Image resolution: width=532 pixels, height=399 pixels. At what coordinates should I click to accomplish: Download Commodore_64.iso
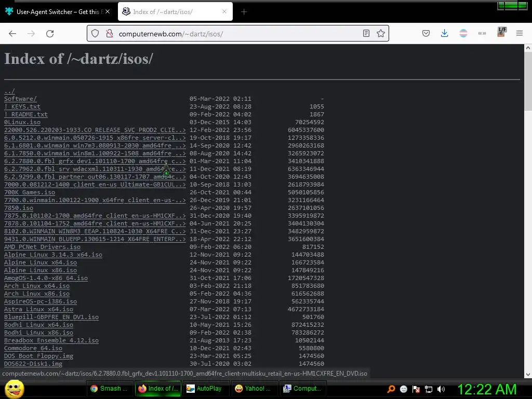click(33, 349)
